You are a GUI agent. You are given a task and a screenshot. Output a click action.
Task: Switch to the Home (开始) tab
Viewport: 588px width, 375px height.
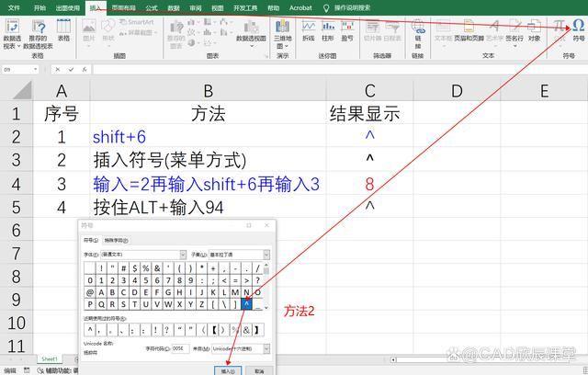[40, 7]
